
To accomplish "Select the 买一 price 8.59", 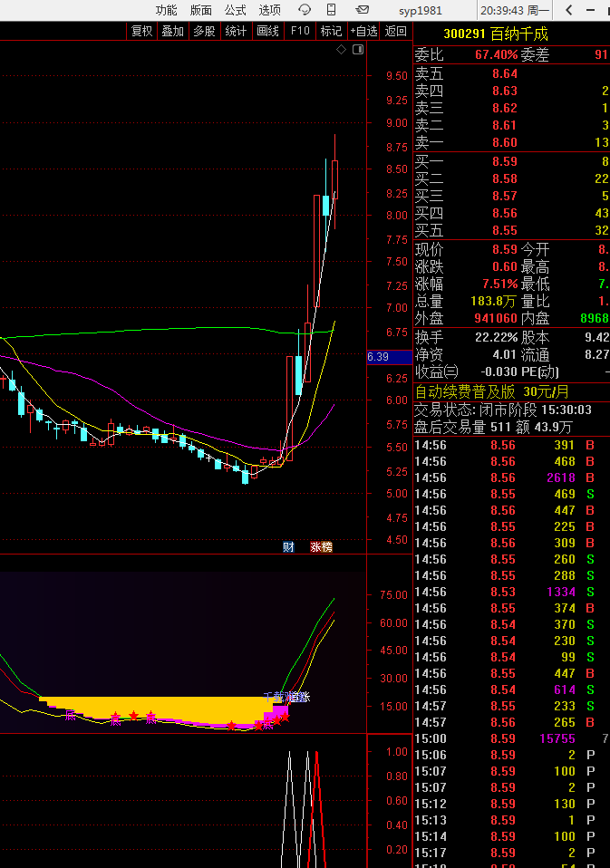I will tap(505, 161).
